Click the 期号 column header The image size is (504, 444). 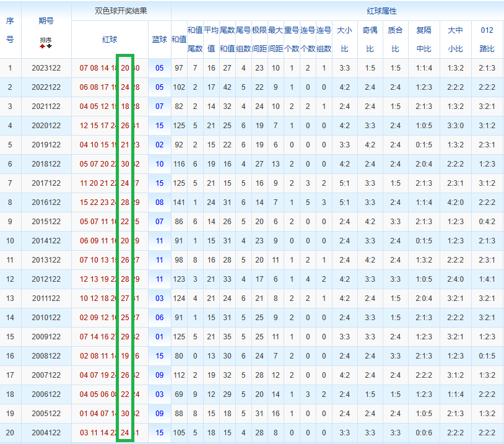tap(46, 21)
